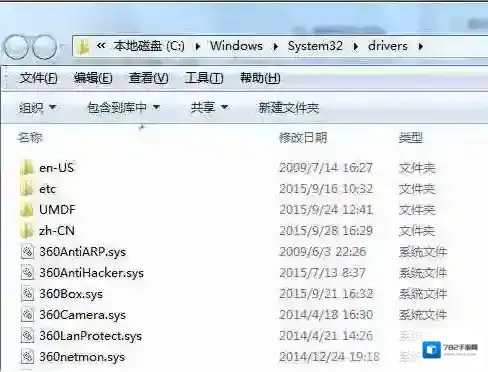Image resolution: width=488 pixels, height=372 pixels.
Task: Click the 360LanProtect.sys file icon
Action: point(27,336)
